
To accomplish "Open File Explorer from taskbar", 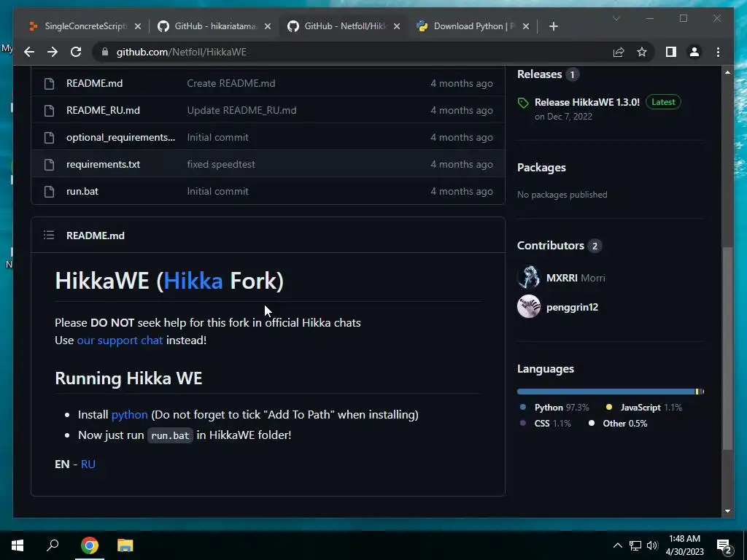I will (125, 545).
